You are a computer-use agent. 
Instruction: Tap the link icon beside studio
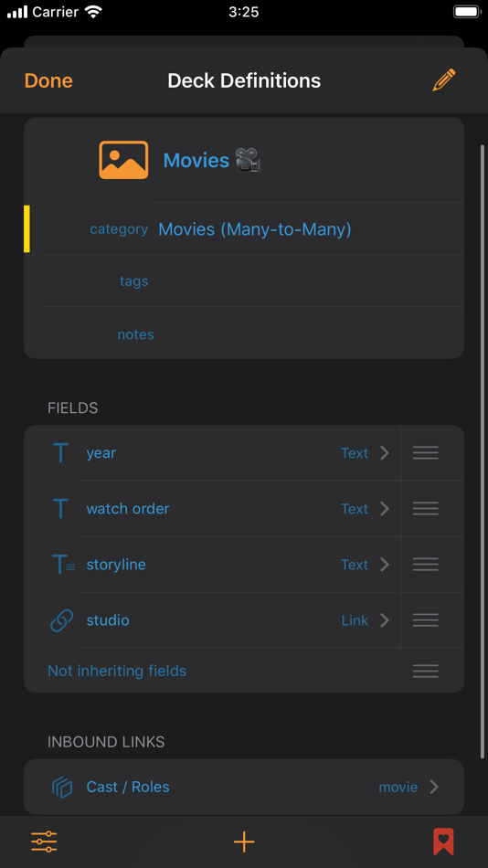click(x=61, y=620)
